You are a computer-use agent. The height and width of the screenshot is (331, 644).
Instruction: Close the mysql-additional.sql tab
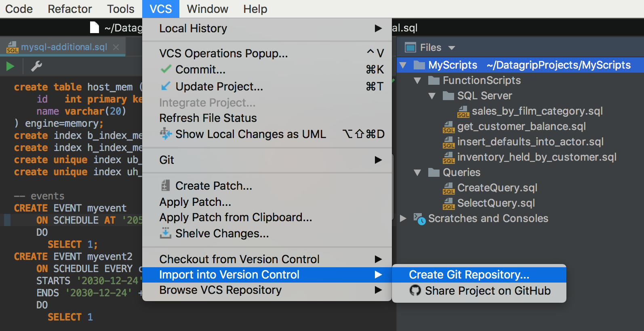[x=116, y=47]
